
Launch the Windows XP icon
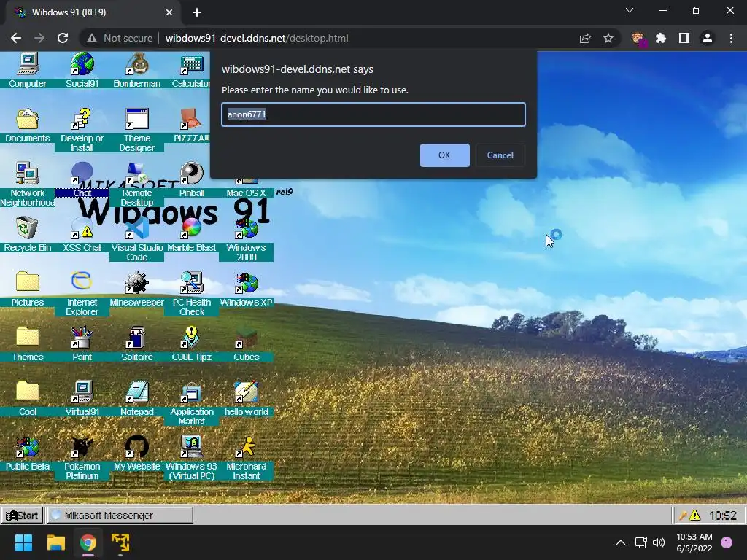pos(247,282)
